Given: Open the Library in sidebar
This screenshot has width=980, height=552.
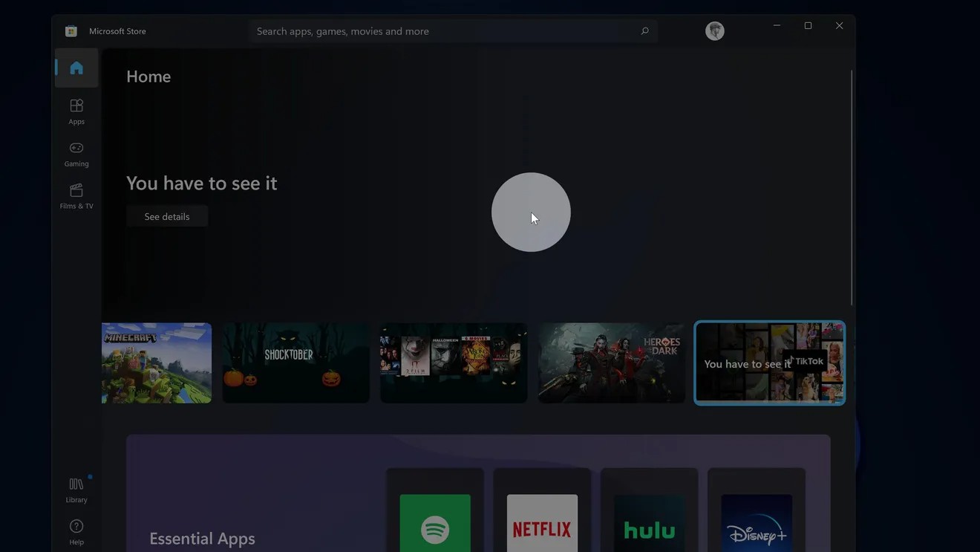Looking at the screenshot, I should pos(76,490).
